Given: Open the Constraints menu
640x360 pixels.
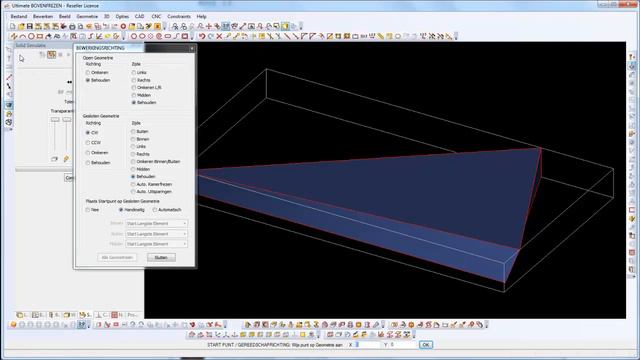Looking at the screenshot, I should click(x=179, y=17).
